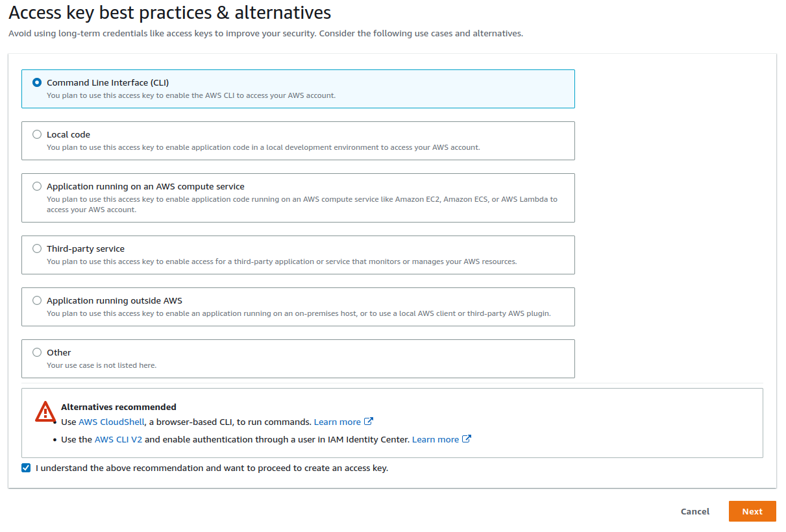Click external link icon after CloudShell Learn more

click(x=369, y=422)
